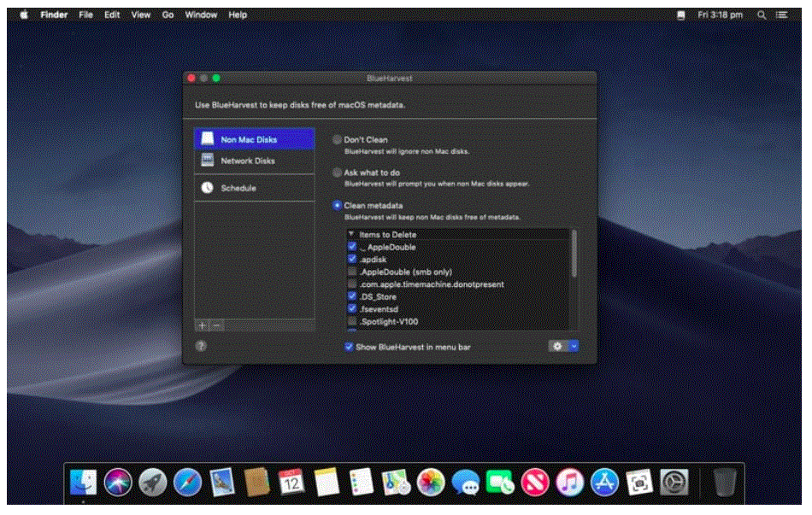The width and height of the screenshot is (812, 515).
Task: Open the File menu
Action: (86, 15)
